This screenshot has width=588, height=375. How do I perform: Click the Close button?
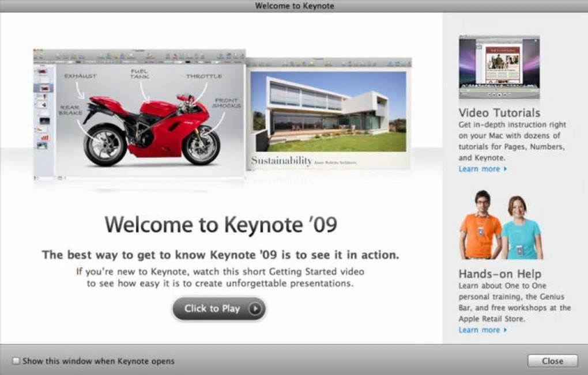click(552, 361)
